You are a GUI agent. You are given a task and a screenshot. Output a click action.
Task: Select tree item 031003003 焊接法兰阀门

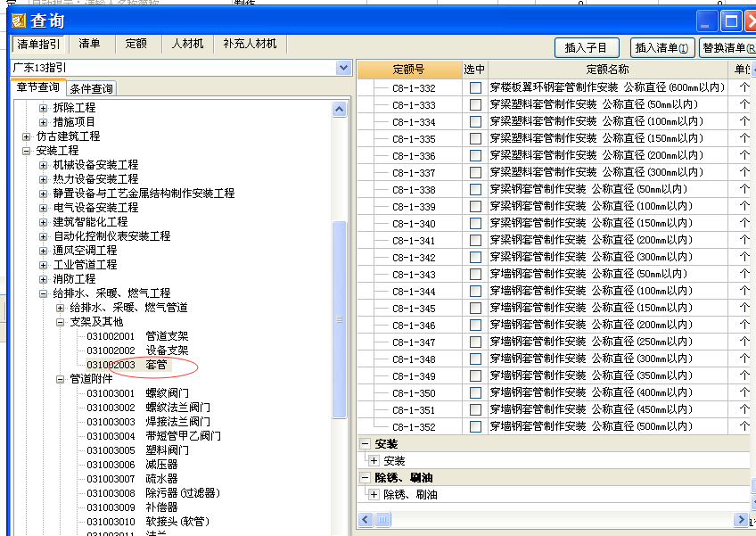pos(148,422)
